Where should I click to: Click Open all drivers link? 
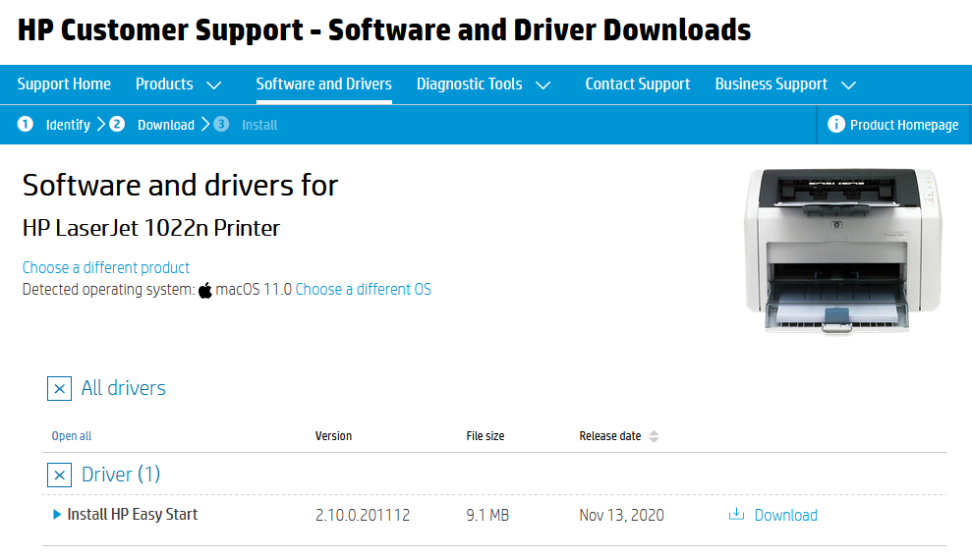tap(72, 436)
